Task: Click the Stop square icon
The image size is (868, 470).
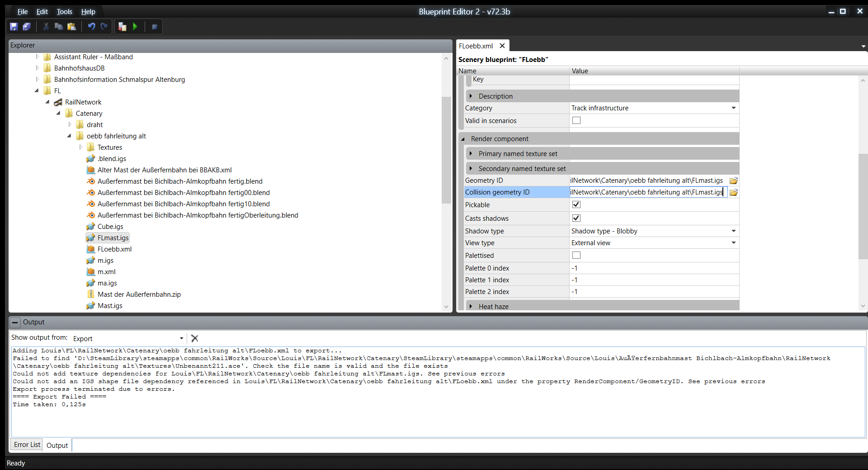Action: click(x=155, y=27)
